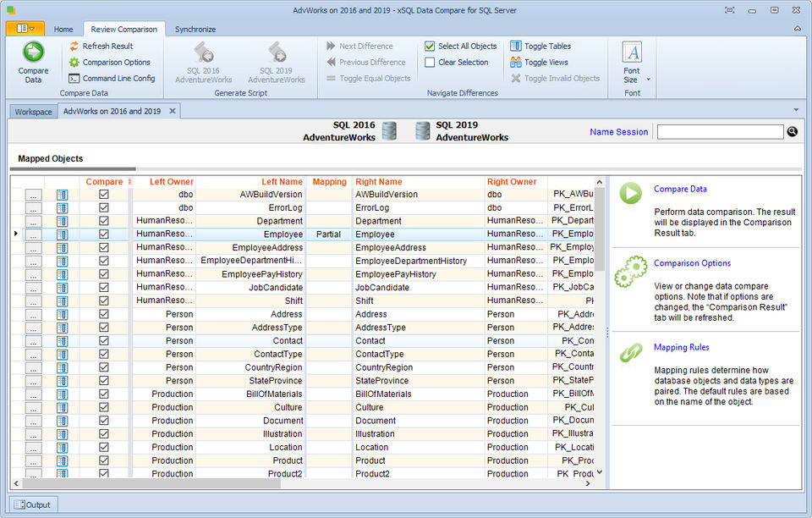Viewport: 812px width, 518px height.
Task: Click the Font Size icon
Action: [632, 52]
